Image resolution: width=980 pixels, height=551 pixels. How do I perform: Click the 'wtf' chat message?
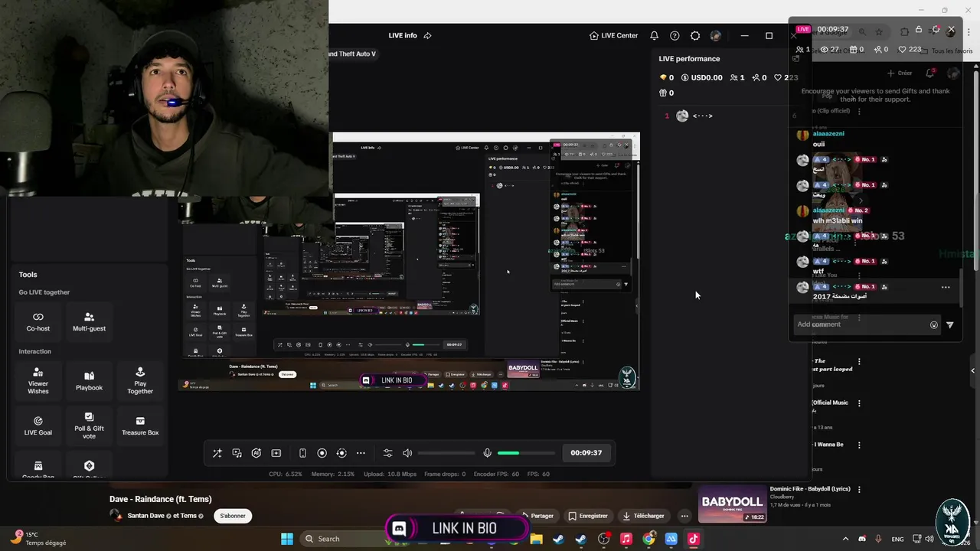point(818,271)
